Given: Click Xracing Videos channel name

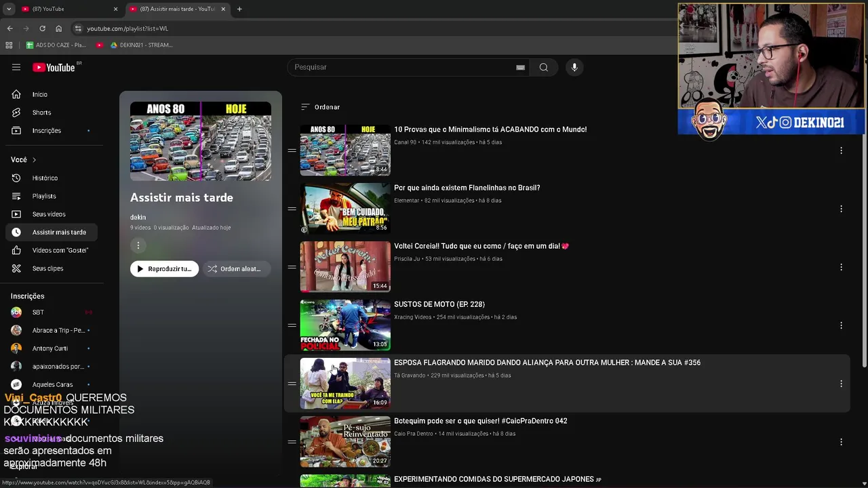Looking at the screenshot, I should [413, 317].
